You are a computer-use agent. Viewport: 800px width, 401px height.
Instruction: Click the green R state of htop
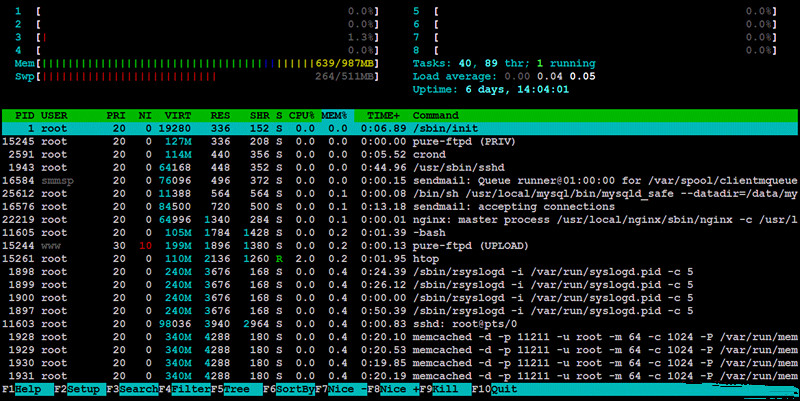click(279, 259)
